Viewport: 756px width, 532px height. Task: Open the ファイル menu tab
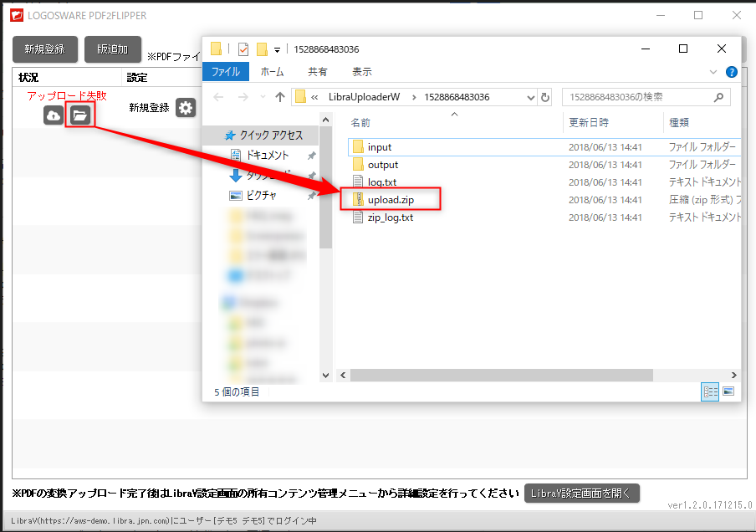coord(225,72)
